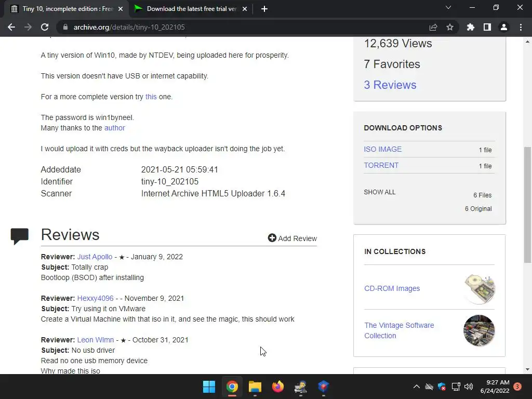Viewport: 532px width, 399px height.
Task: Open the Chrome extensions puzzle icon
Action: pyautogui.click(x=471, y=27)
